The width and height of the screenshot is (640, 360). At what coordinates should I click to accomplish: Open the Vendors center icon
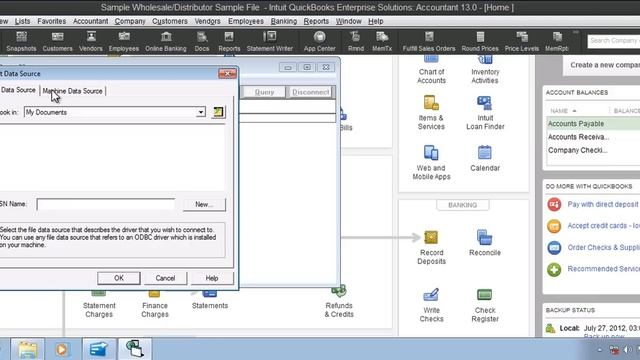pos(91,41)
